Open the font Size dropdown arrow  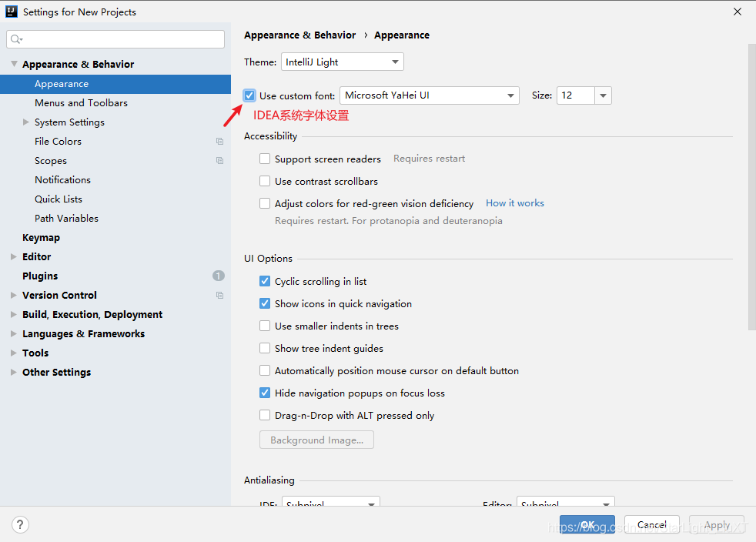point(603,95)
